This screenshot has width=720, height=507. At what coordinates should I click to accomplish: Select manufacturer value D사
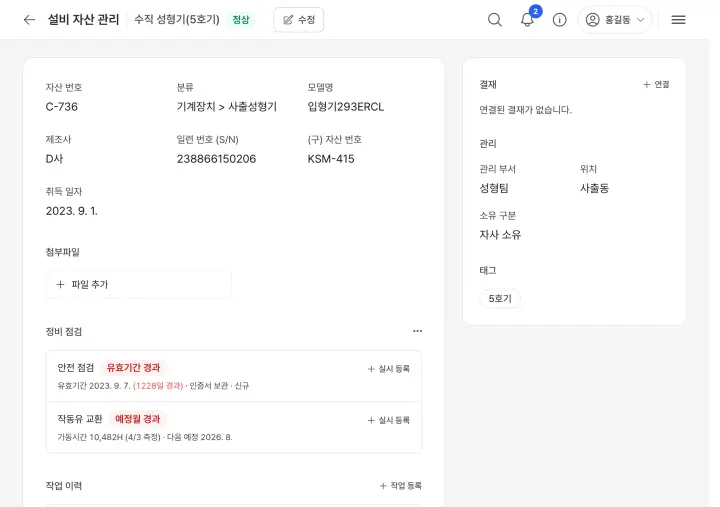(x=54, y=159)
